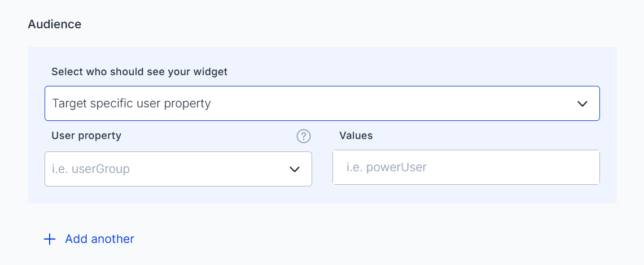Expand the User property combo box
Viewport: 644px width, 265px height.
point(178,169)
